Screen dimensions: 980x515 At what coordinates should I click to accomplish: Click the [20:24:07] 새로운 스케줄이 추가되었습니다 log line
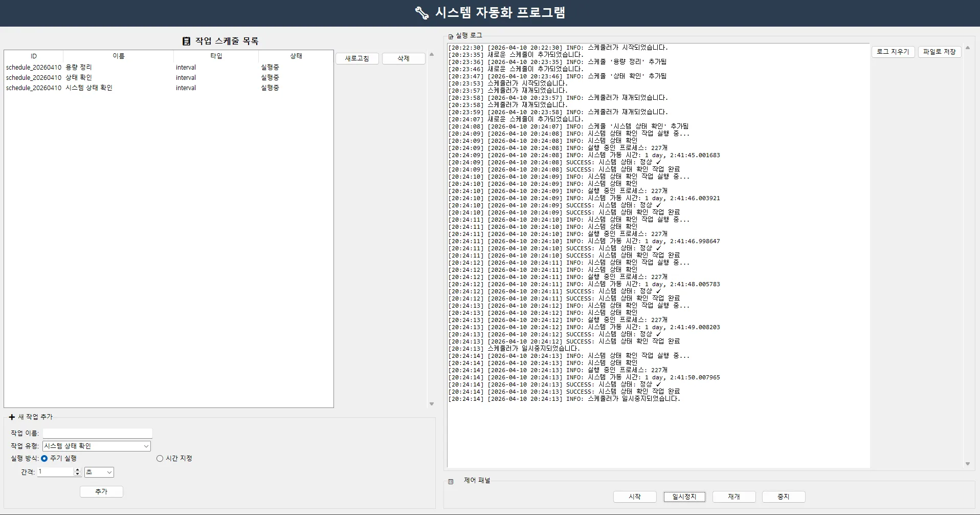point(516,119)
